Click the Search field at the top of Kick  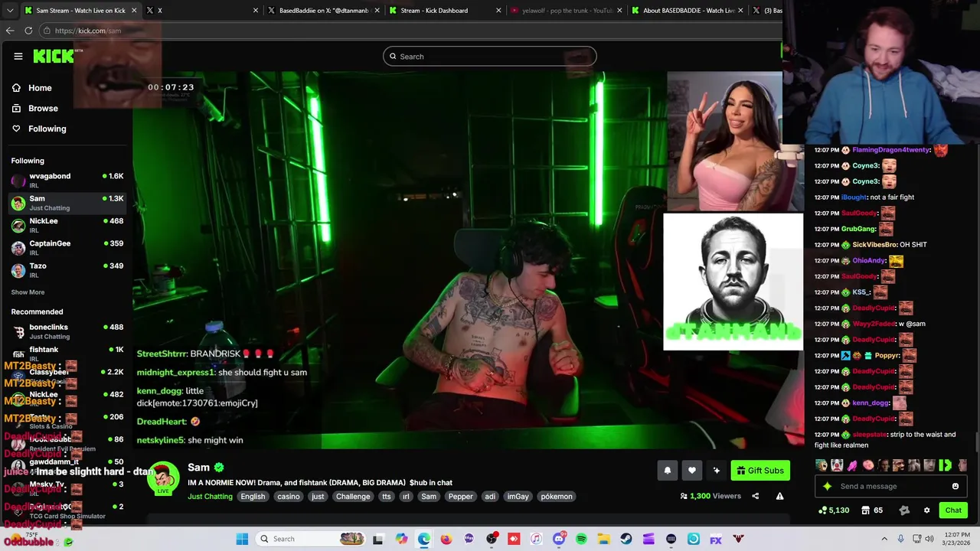(x=489, y=56)
